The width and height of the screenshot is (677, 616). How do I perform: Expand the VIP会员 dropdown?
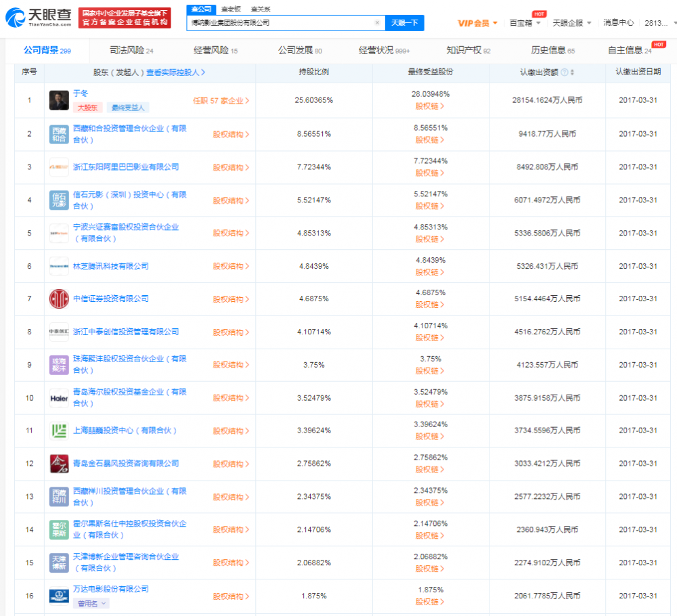pyautogui.click(x=477, y=23)
